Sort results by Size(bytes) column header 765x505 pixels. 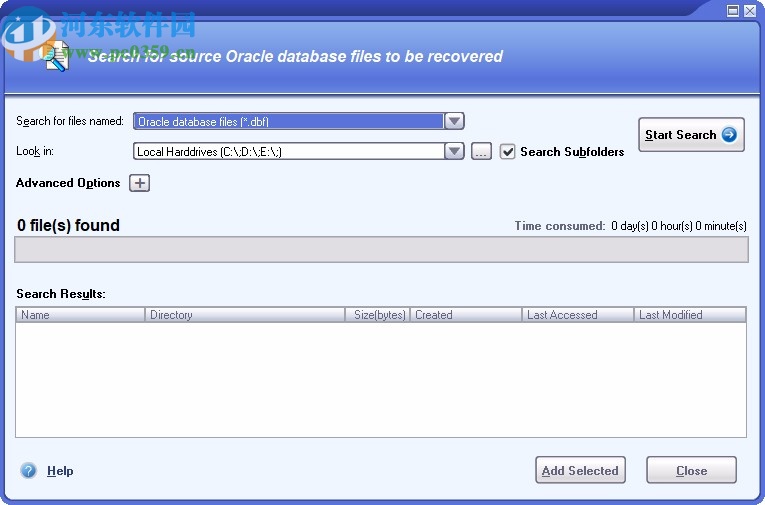pos(378,315)
